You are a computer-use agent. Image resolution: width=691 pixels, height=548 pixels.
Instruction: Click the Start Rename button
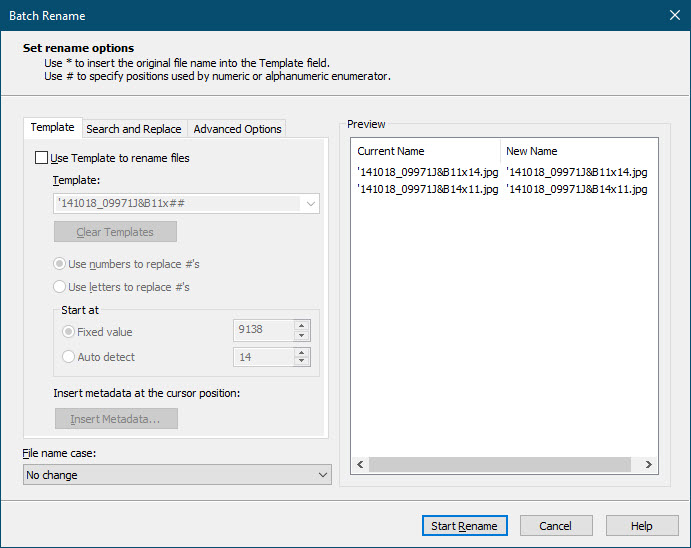tap(464, 526)
